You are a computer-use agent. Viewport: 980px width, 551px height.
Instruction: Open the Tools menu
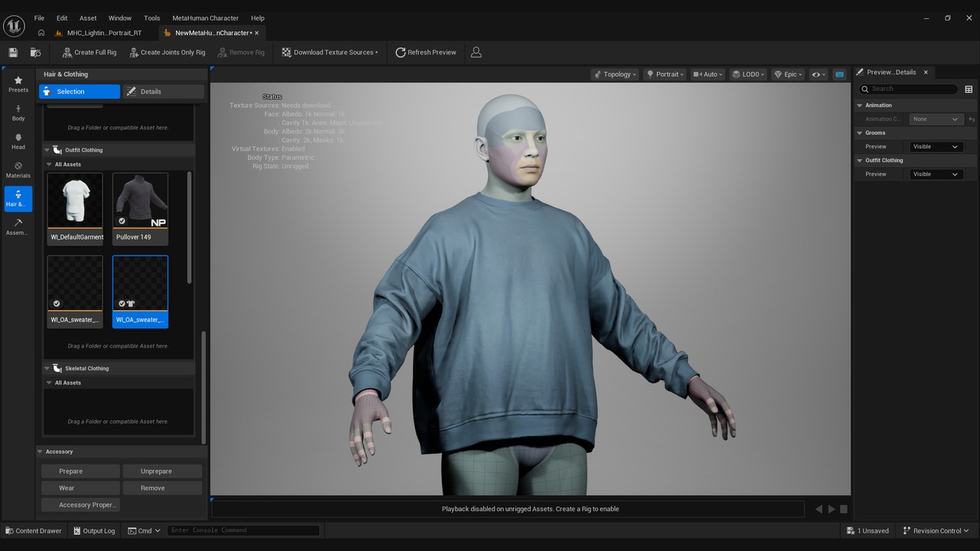tap(152, 18)
